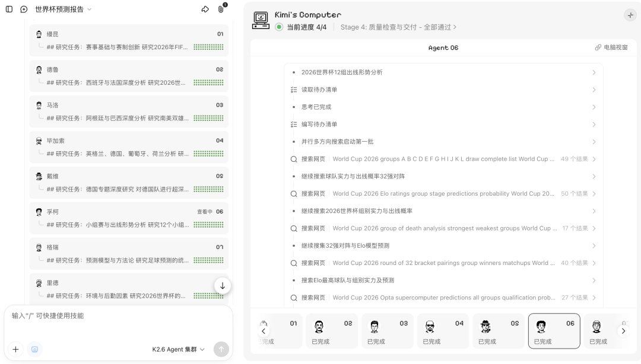Click the plus button top right
Viewport: 641px width, 364px height.
tap(630, 15)
